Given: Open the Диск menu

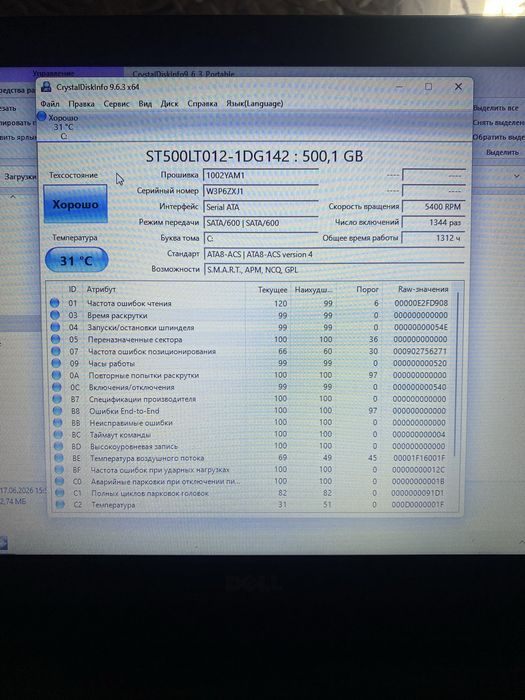Looking at the screenshot, I should pyautogui.click(x=169, y=104).
